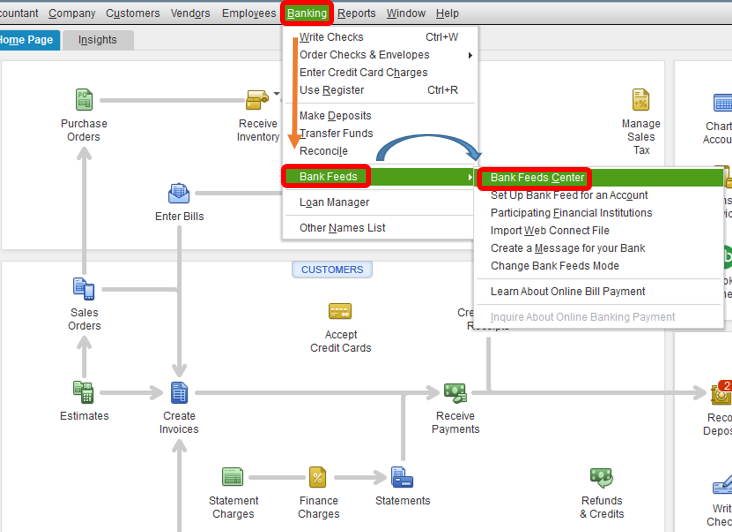The width and height of the screenshot is (732, 532).
Task: Open the Purchase Orders icon
Action: pyautogui.click(x=84, y=99)
